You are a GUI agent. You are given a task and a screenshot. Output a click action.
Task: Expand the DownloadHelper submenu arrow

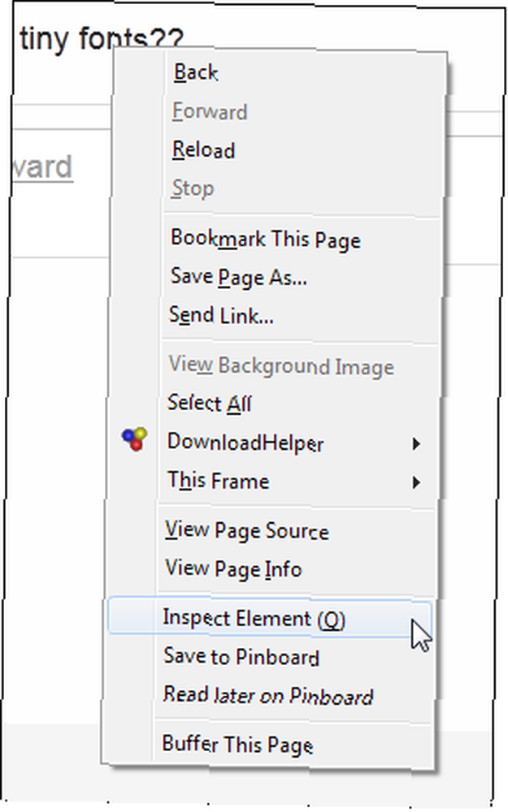(415, 444)
